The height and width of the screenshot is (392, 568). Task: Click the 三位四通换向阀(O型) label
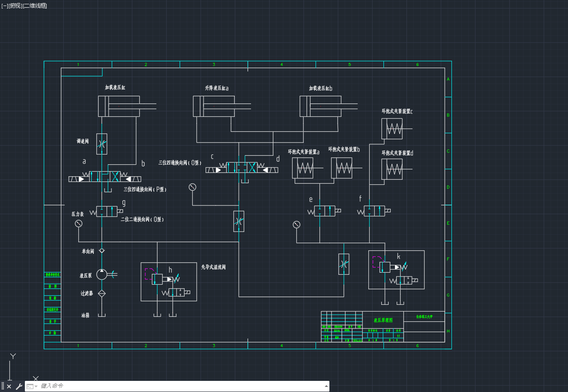(180, 163)
